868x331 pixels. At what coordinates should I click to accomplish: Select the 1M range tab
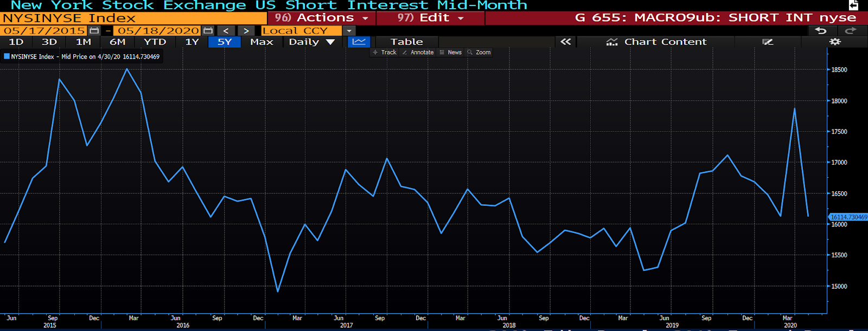(x=84, y=42)
